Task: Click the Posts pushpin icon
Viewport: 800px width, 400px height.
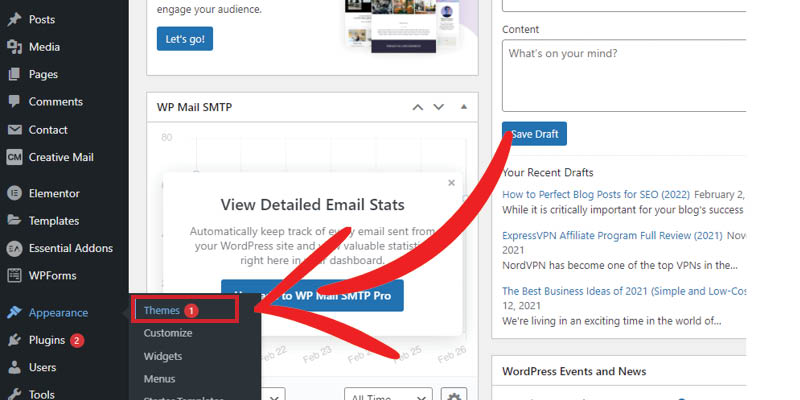Action: tap(14, 19)
